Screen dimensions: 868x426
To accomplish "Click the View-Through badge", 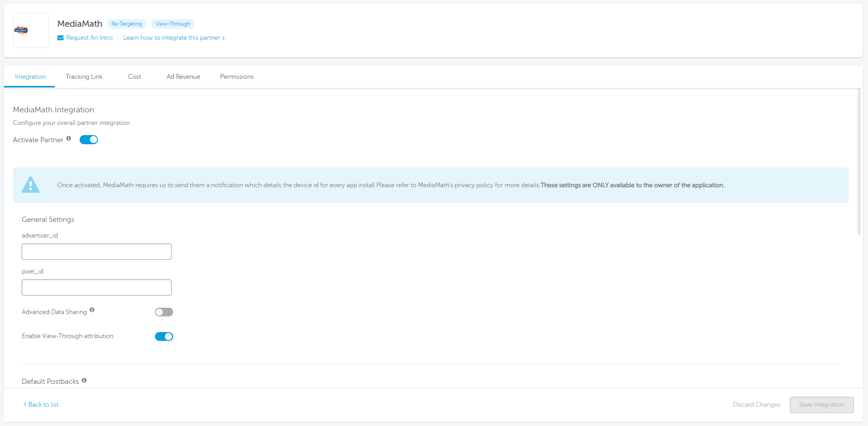I will pos(173,24).
